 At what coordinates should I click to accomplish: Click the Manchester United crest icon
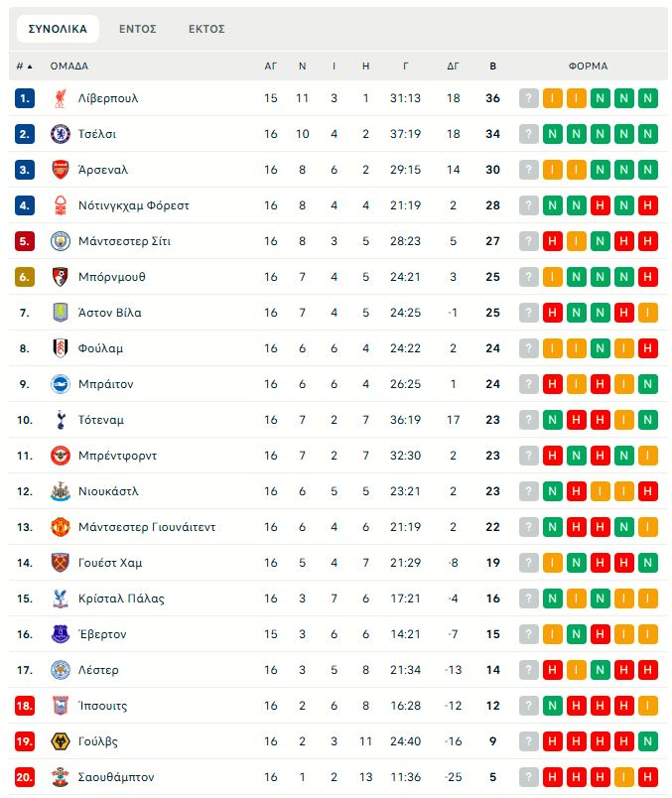pyautogui.click(x=60, y=527)
